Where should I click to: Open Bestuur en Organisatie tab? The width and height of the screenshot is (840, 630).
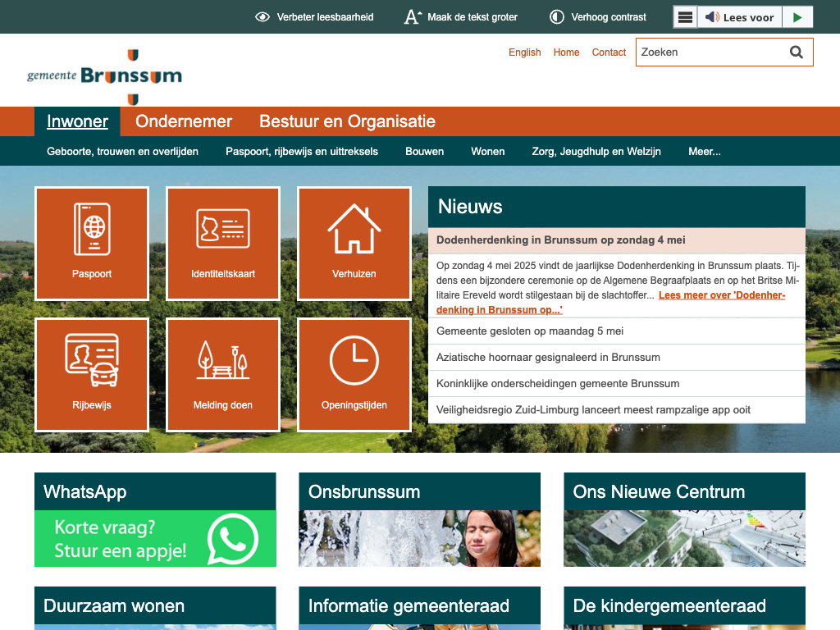(347, 121)
